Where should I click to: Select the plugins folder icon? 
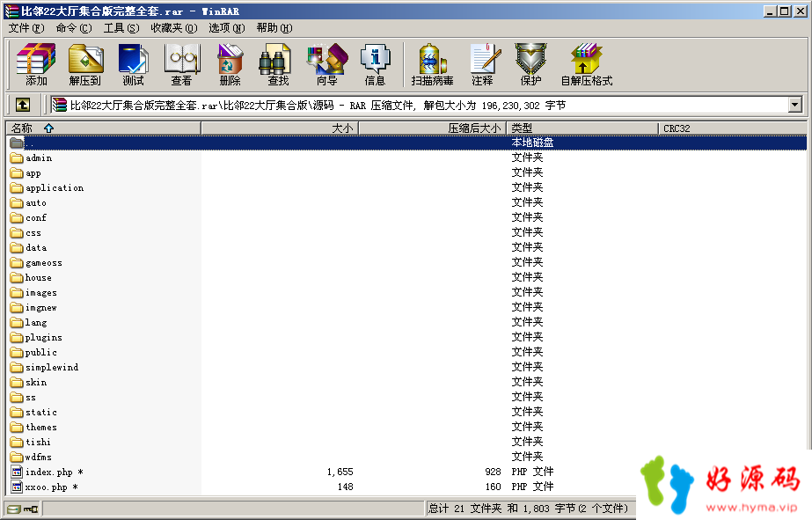(x=17, y=338)
